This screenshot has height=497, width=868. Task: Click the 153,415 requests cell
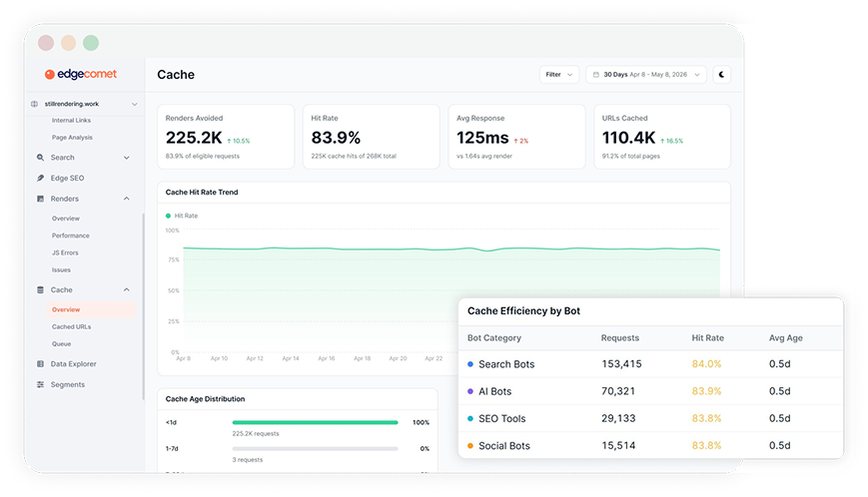pyautogui.click(x=621, y=364)
